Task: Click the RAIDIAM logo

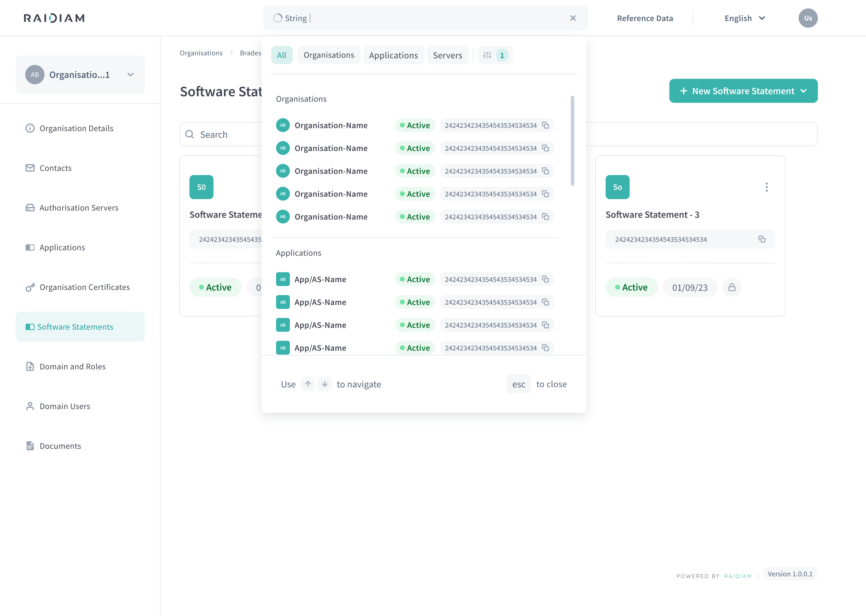Action: click(54, 18)
